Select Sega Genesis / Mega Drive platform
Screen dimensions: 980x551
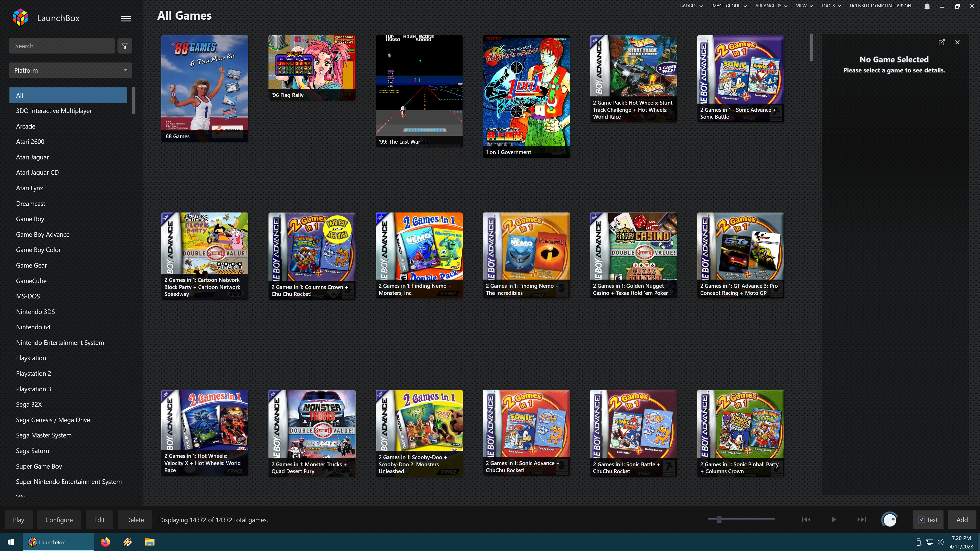68,420
